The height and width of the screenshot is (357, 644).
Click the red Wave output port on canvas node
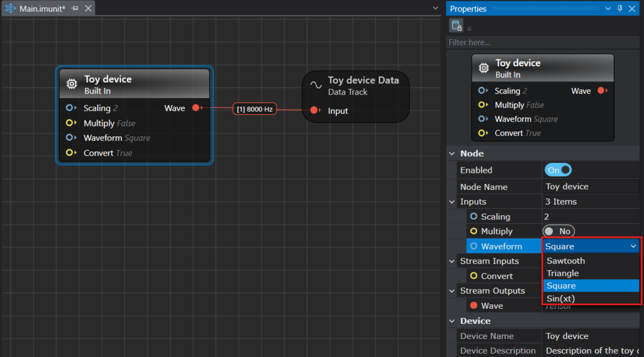click(196, 108)
